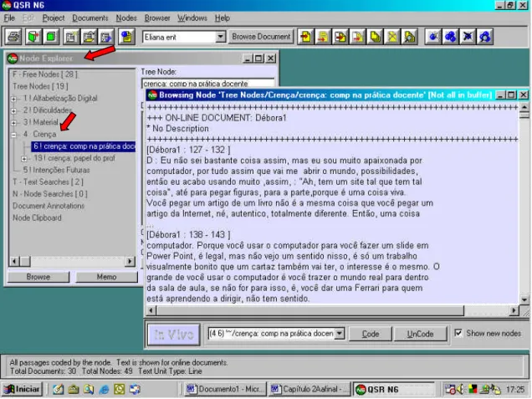Open the File menu
The image size is (532, 399).
point(9,18)
